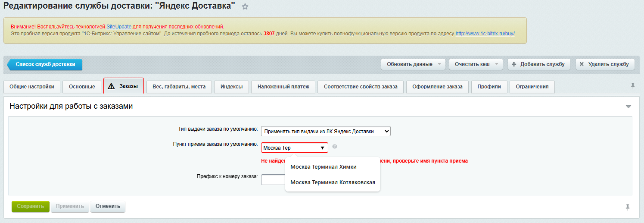
Task: Open the Ограничения tab
Action: point(532,87)
